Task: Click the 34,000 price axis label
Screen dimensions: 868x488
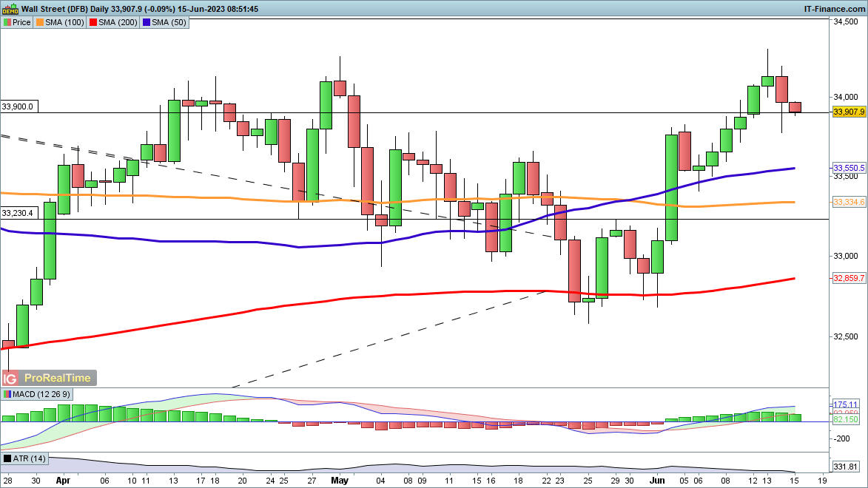Action: [846, 97]
